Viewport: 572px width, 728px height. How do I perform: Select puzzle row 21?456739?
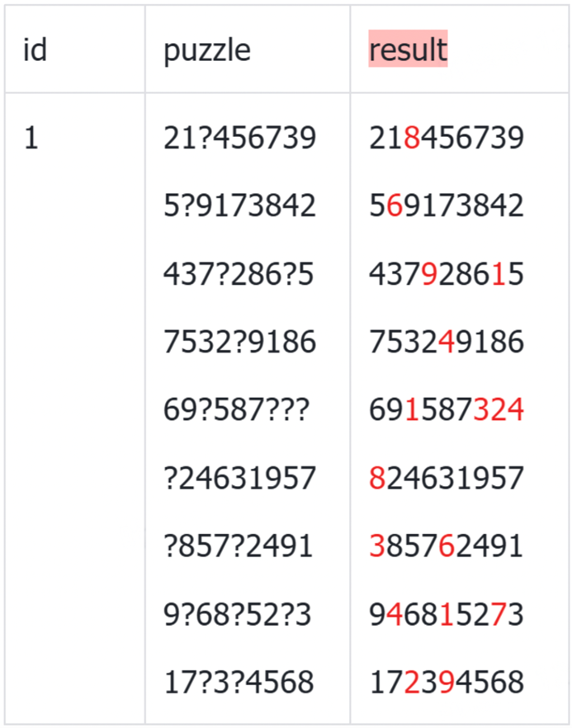pyautogui.click(x=239, y=138)
